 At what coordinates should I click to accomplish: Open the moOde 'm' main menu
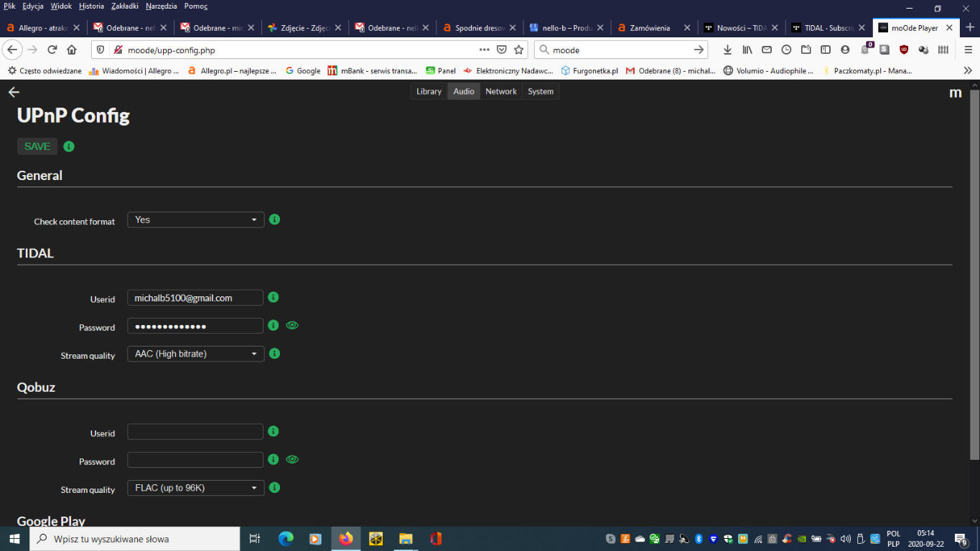pos(956,93)
